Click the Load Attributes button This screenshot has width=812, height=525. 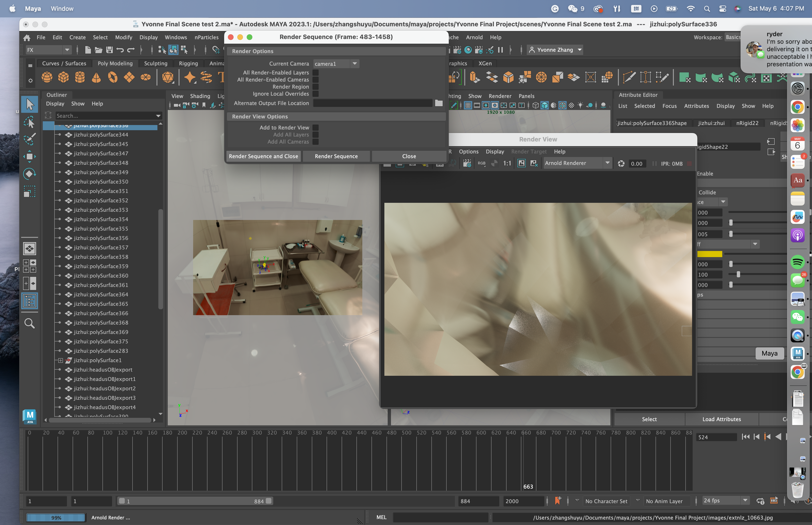pyautogui.click(x=722, y=419)
